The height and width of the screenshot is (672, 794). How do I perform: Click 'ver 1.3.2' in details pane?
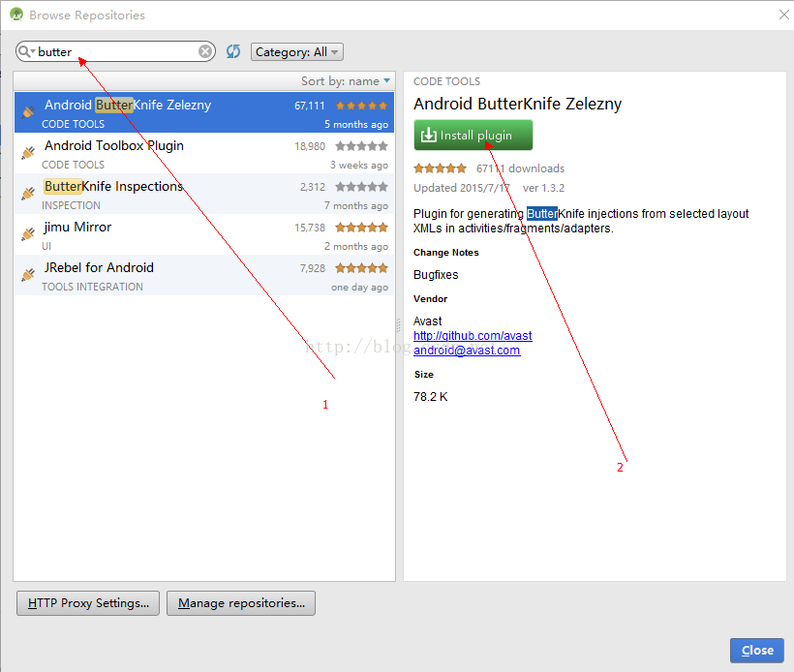(543, 188)
